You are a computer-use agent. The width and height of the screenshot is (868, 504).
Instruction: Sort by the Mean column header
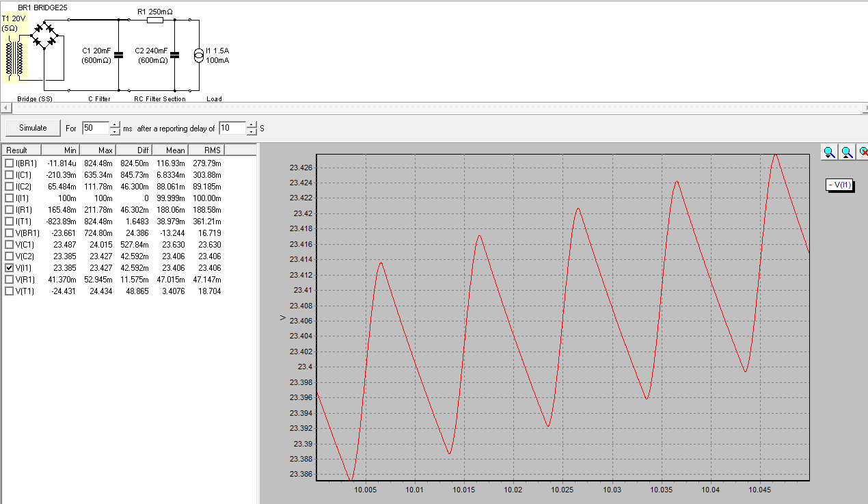click(x=169, y=150)
